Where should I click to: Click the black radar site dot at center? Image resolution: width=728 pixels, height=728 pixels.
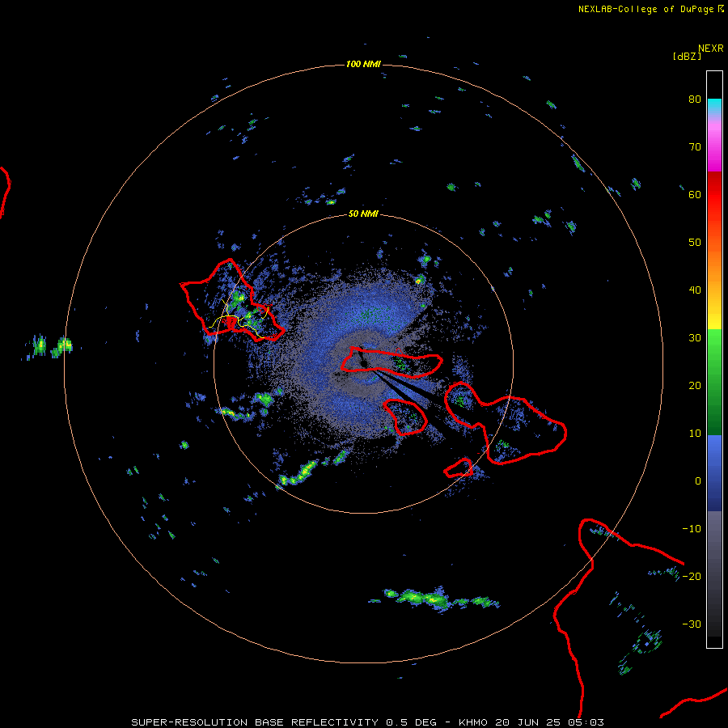[x=363, y=363]
